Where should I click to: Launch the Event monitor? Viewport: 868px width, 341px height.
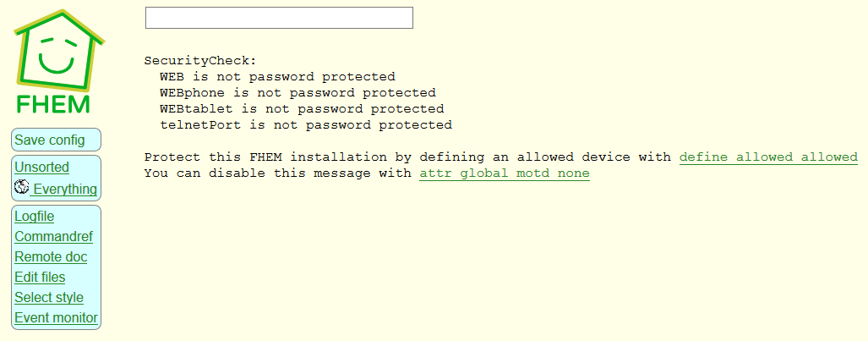57,318
